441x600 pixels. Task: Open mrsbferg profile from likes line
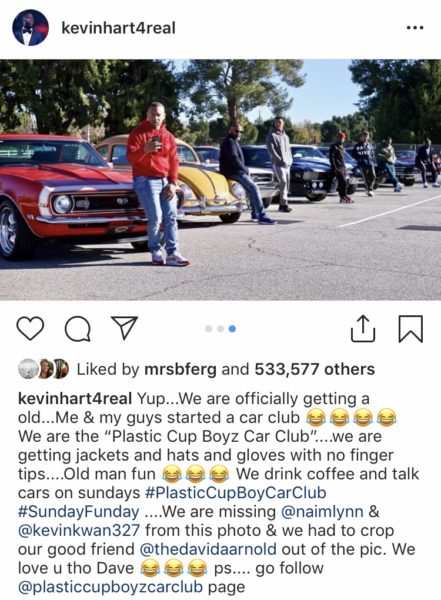[x=180, y=369]
